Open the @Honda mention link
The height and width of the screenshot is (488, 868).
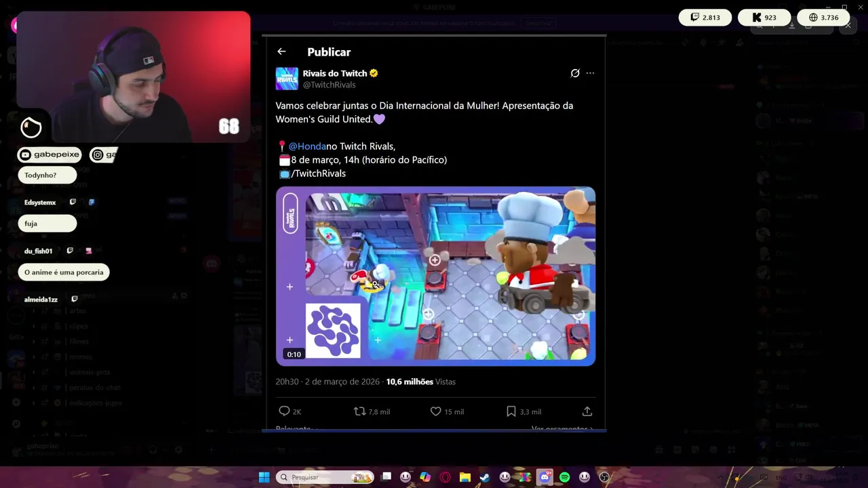(307, 146)
